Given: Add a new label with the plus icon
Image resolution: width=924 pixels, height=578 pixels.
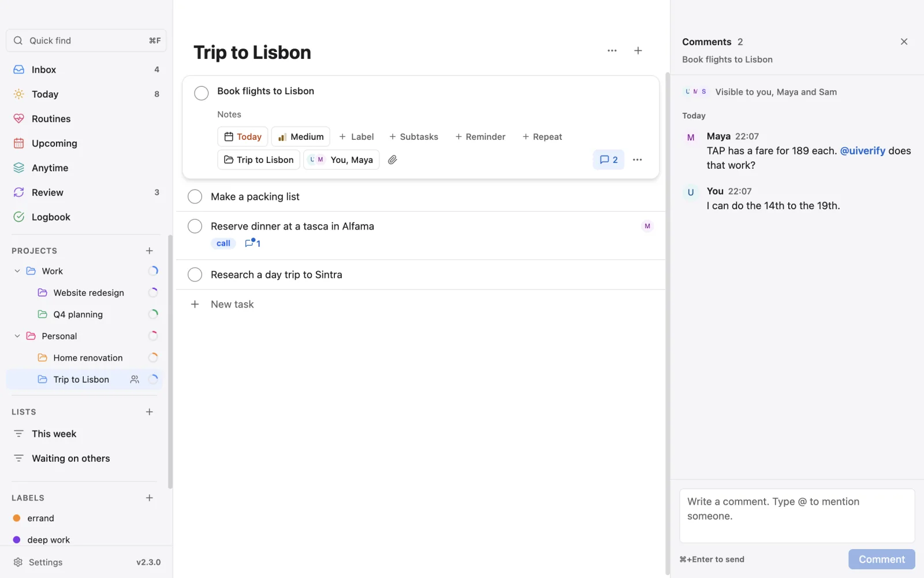Looking at the screenshot, I should tap(150, 498).
